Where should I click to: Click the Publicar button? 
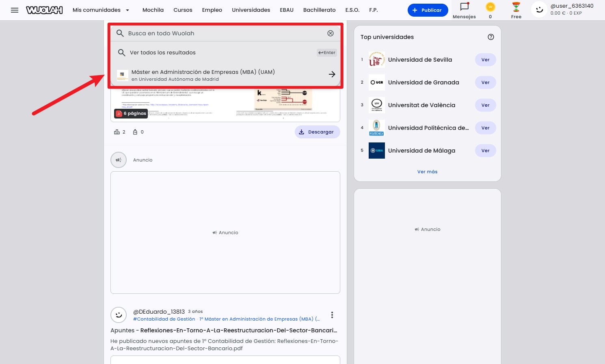click(428, 10)
